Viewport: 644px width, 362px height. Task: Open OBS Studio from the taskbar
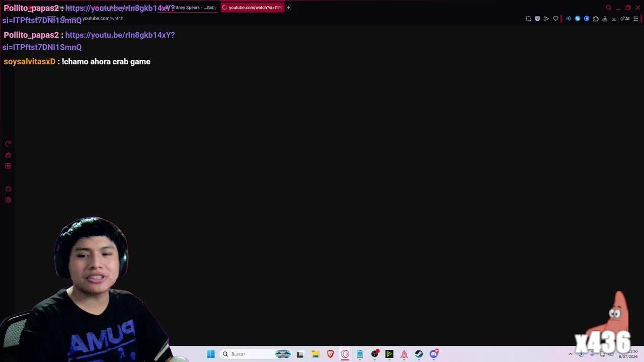pyautogui.click(x=375, y=354)
